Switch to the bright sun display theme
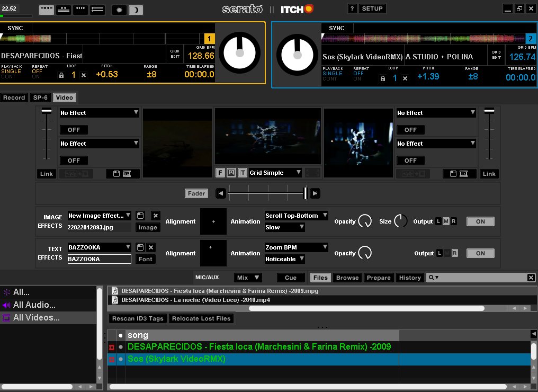 [x=119, y=10]
